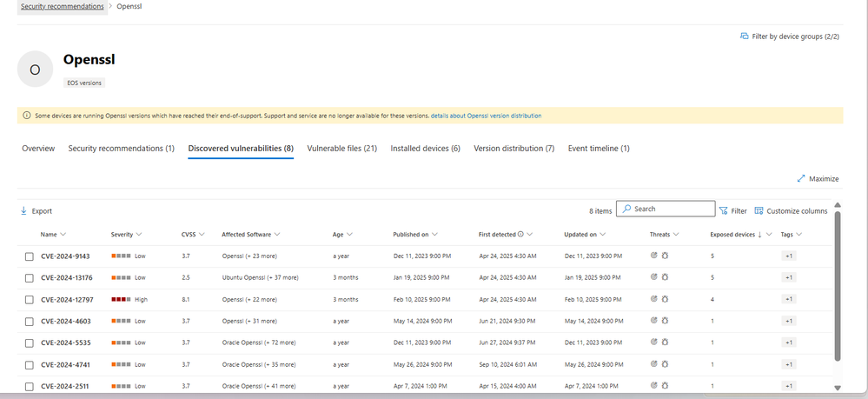Image resolution: width=868 pixels, height=399 pixels.
Task: Click the Exposed devices sort arrow
Action: pos(760,235)
